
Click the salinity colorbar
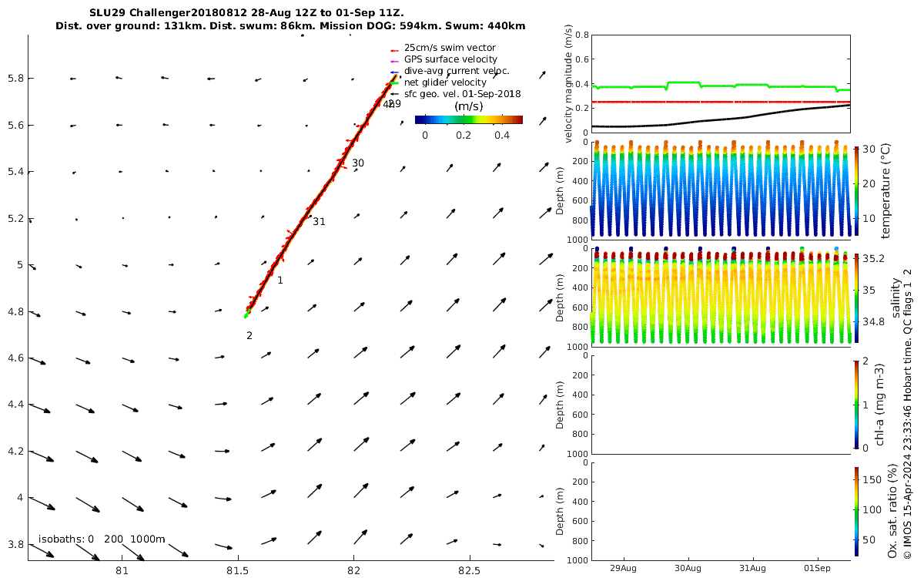pyautogui.click(x=855, y=297)
